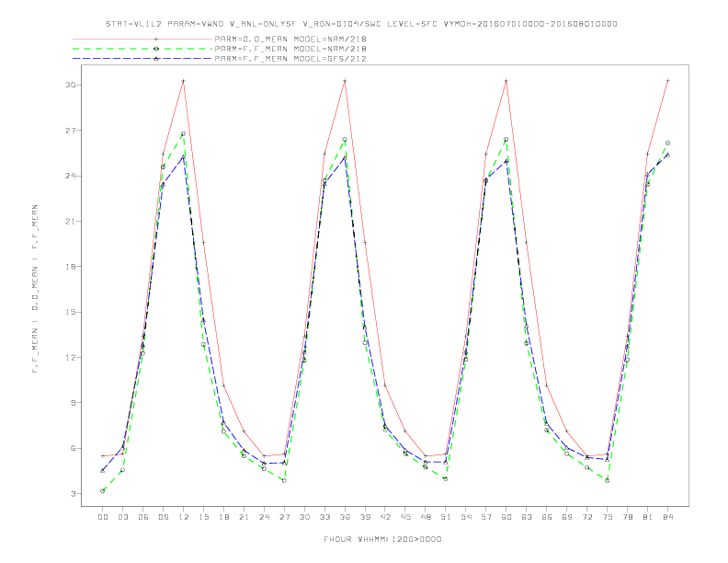Click x-axis tick label 03
Screen dimensions: 728x563
pos(122,517)
